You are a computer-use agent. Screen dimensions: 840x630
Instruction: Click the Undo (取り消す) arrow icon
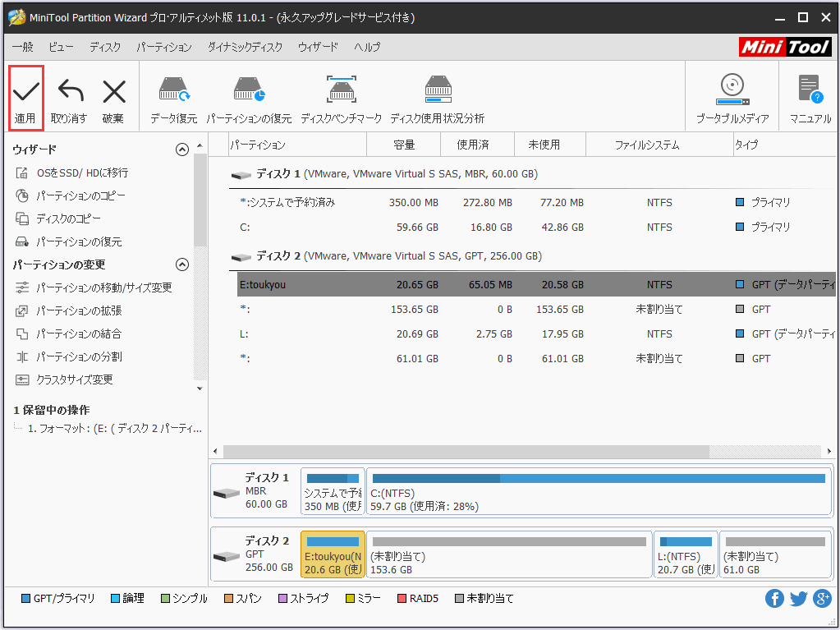pyautogui.click(x=71, y=90)
